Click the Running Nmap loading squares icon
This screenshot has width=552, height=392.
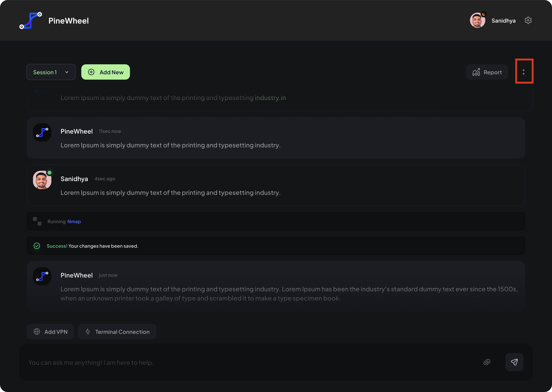tap(37, 221)
